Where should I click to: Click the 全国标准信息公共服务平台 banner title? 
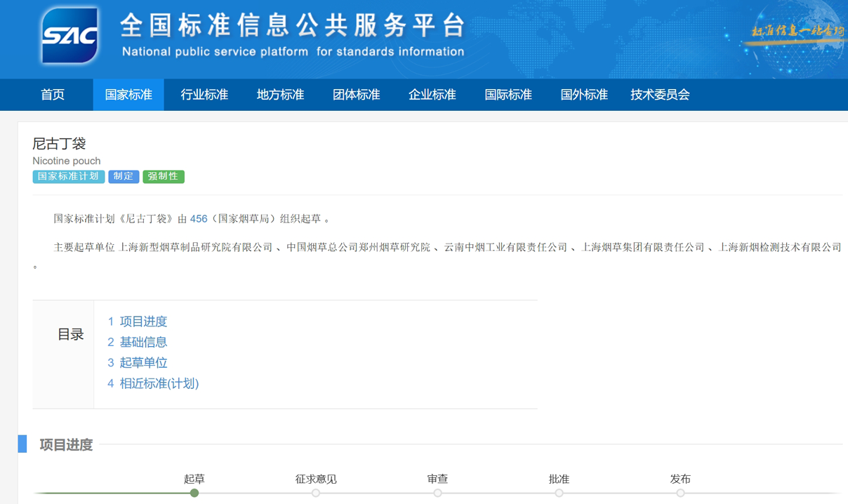pos(293,26)
